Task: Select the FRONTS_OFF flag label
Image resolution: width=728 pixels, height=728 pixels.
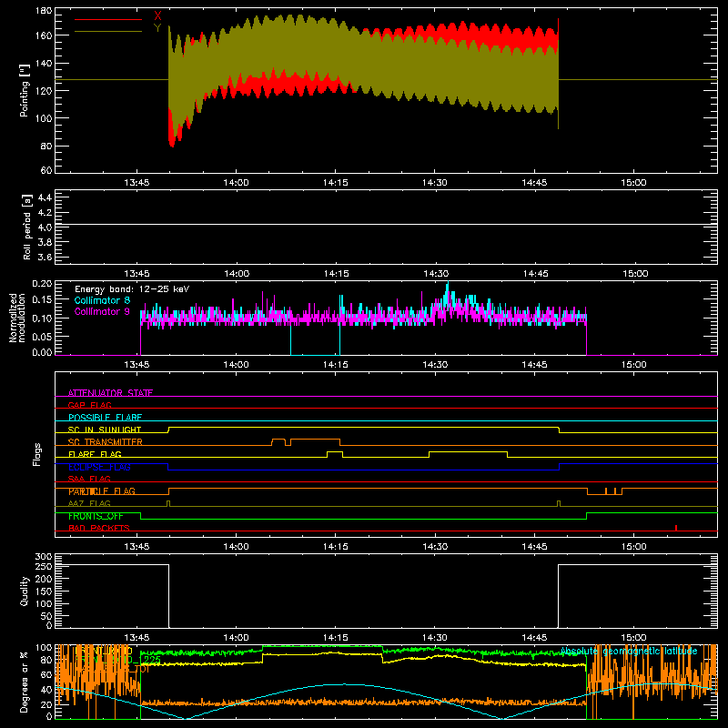Action: 96,516
